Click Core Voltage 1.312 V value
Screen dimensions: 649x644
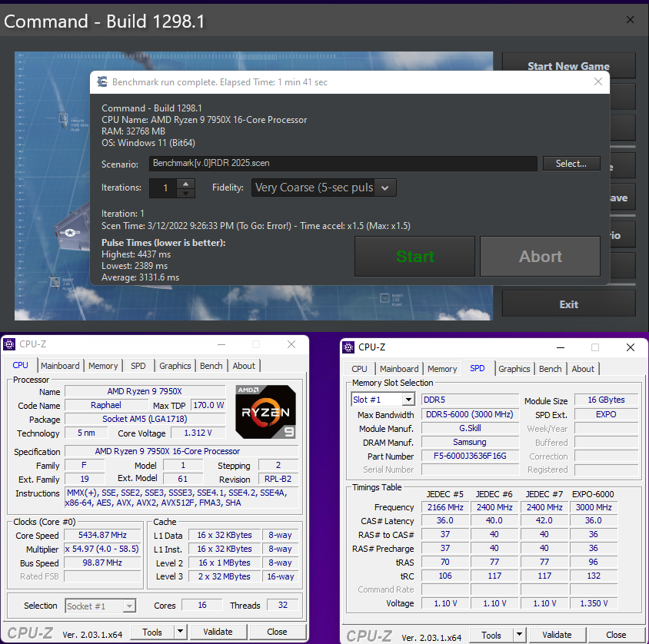coord(198,433)
